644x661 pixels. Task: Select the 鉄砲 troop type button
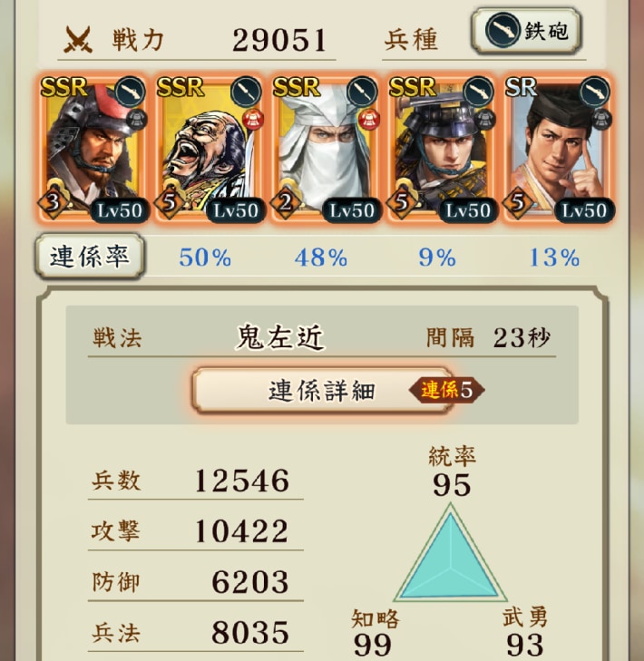pyautogui.click(x=526, y=30)
